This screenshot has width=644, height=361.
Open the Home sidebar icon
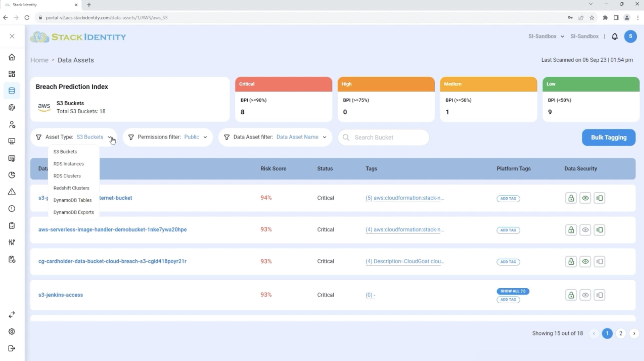(x=12, y=57)
